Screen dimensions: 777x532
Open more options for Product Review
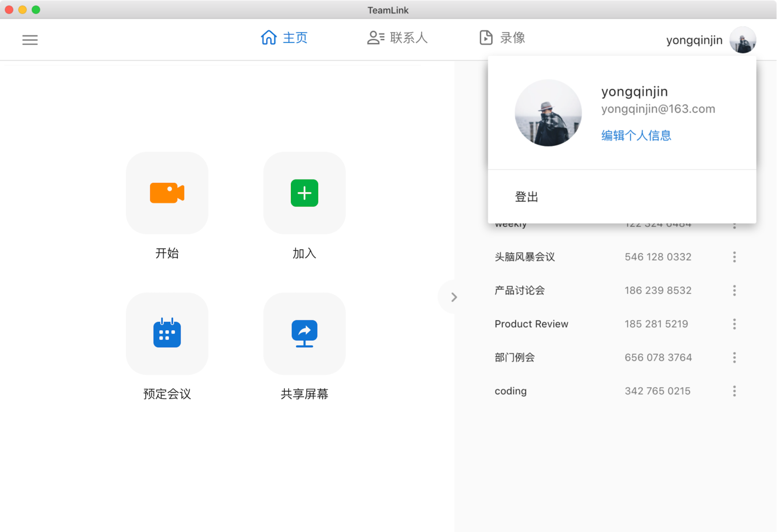[734, 324]
